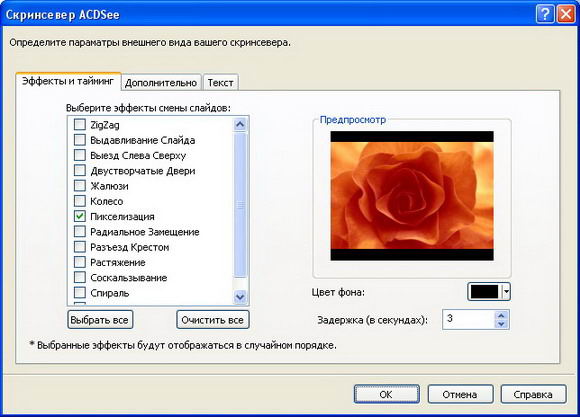The width and height of the screenshot is (580, 417).
Task: Click the effects list scroll down arrow
Action: (240, 297)
